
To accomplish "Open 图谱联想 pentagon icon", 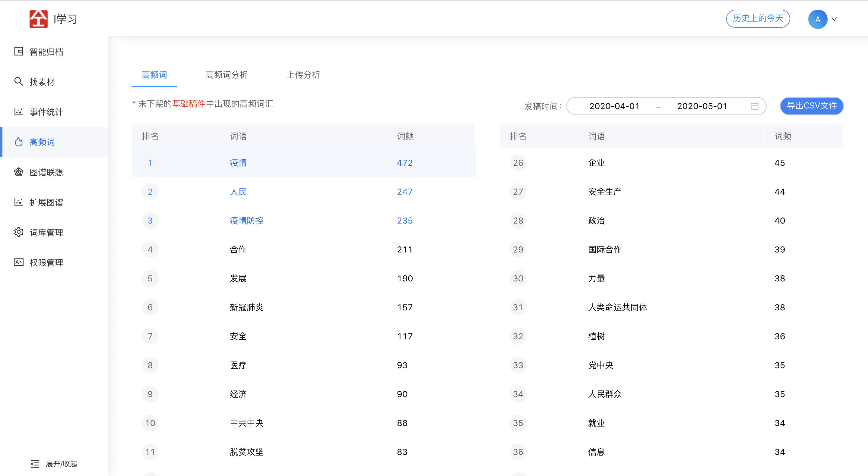I will point(18,172).
